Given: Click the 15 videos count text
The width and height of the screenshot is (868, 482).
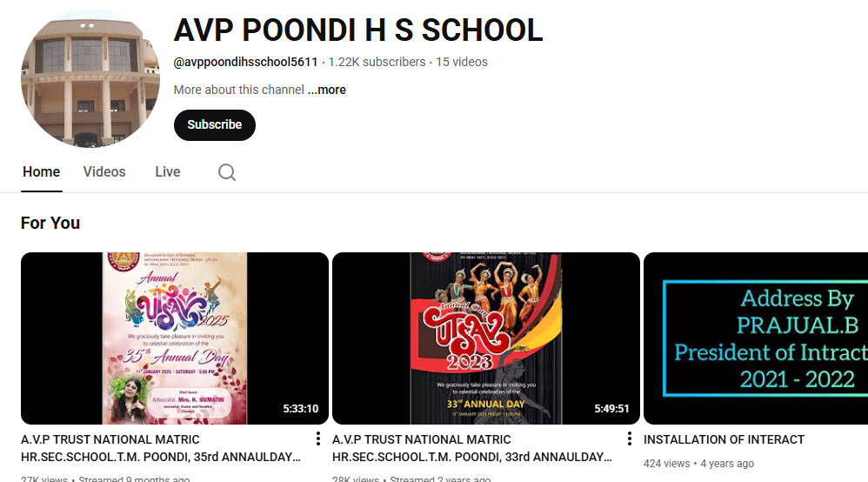Looking at the screenshot, I should [462, 62].
